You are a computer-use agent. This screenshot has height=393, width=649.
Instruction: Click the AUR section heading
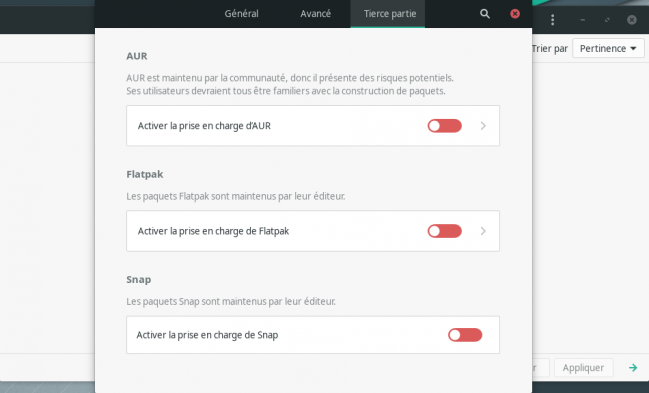[x=137, y=56]
